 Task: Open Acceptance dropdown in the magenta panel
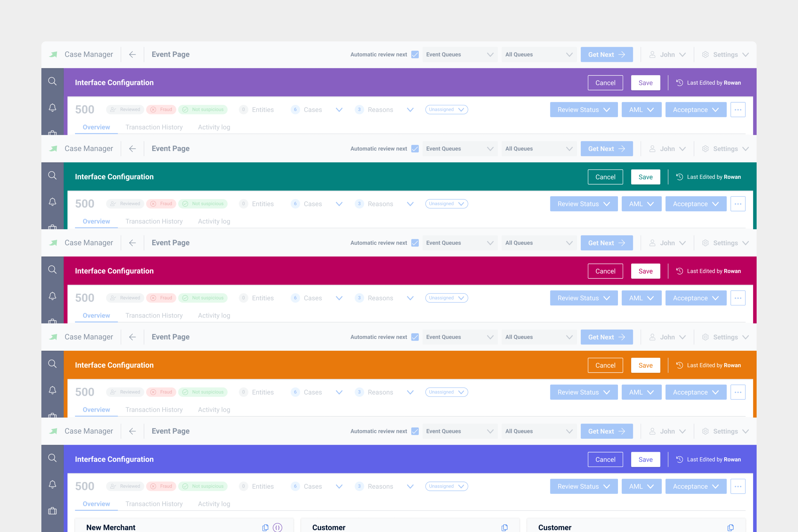696,298
